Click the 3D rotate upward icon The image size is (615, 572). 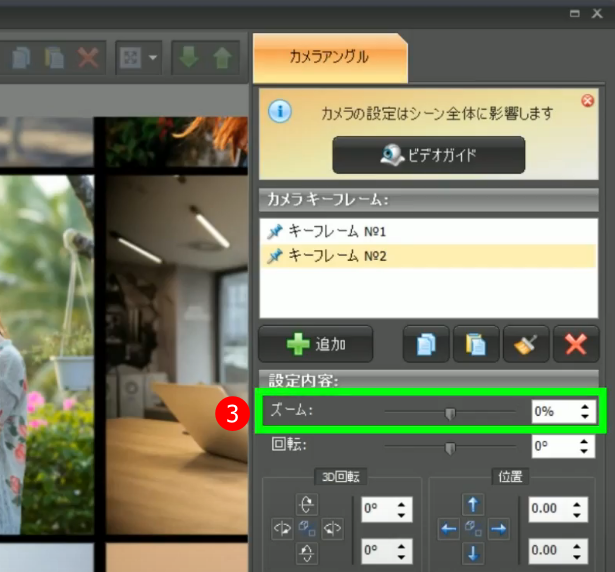pos(308,506)
